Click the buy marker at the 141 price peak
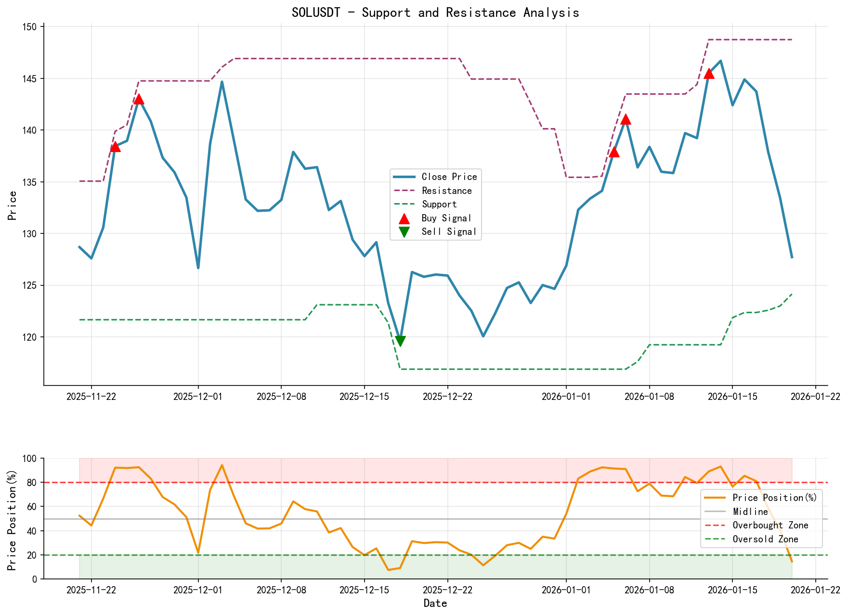Screen dimensions: 848x616 (626, 119)
